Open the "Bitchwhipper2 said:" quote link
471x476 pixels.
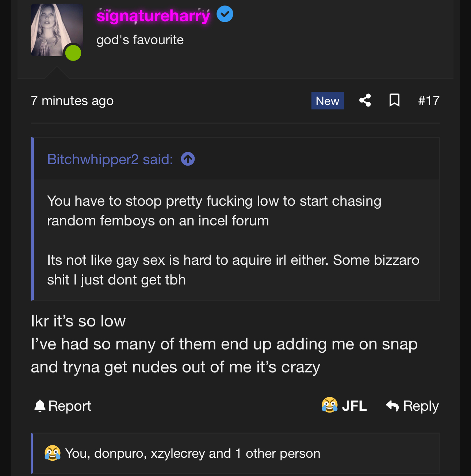pyautogui.click(x=110, y=159)
